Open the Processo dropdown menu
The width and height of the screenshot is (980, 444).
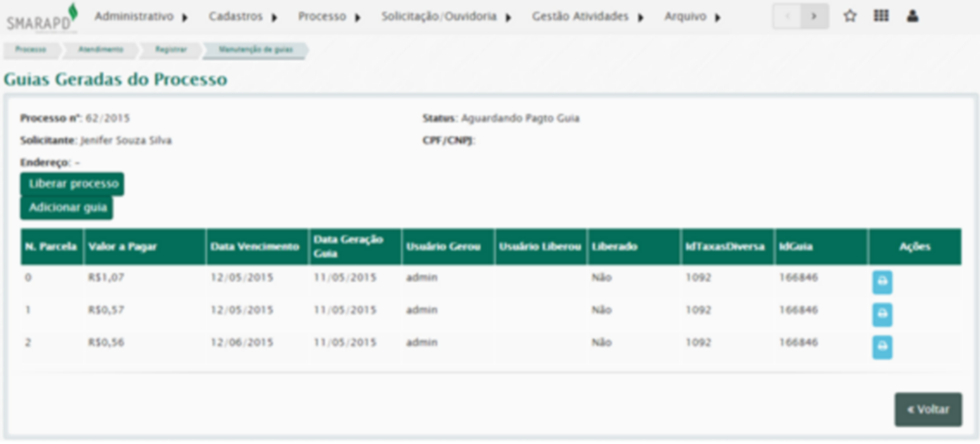coord(329,16)
